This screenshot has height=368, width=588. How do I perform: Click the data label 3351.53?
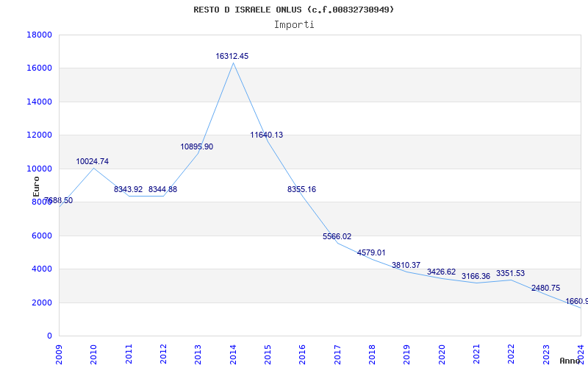point(510,273)
